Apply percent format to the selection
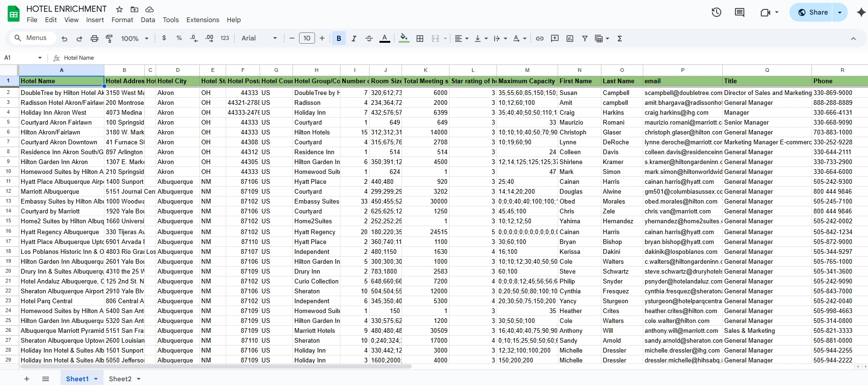 click(179, 38)
